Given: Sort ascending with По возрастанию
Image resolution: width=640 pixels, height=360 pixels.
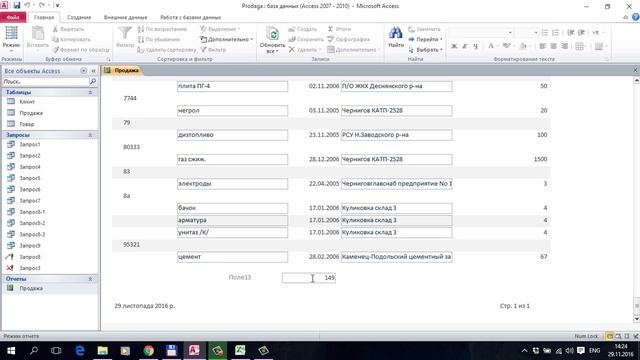Looking at the screenshot, I should click(162, 29).
